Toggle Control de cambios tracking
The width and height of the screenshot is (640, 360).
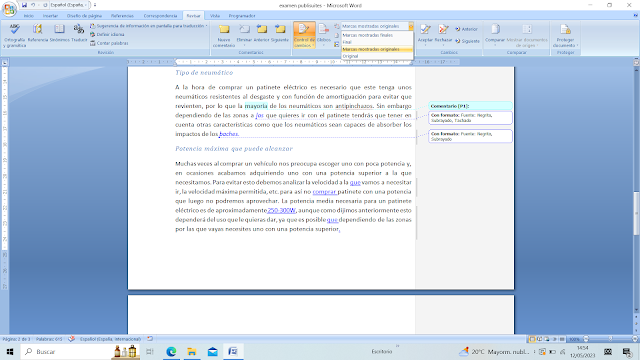coord(304,36)
